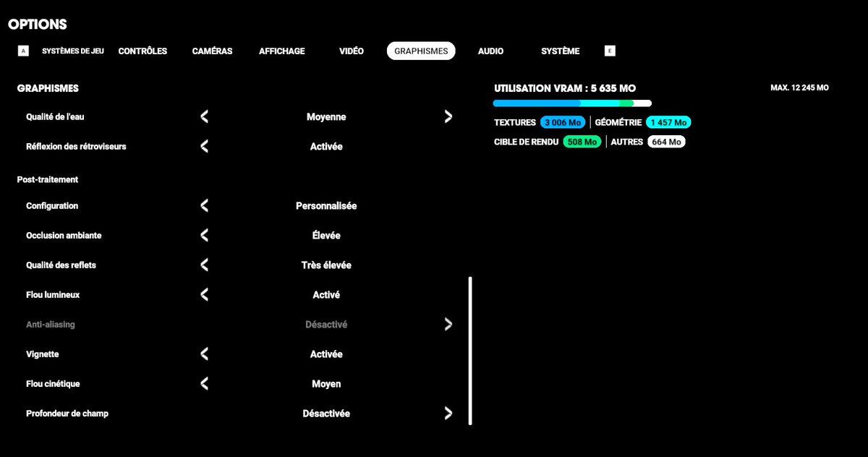Click right arrow for Profondeur de champ

(448, 414)
